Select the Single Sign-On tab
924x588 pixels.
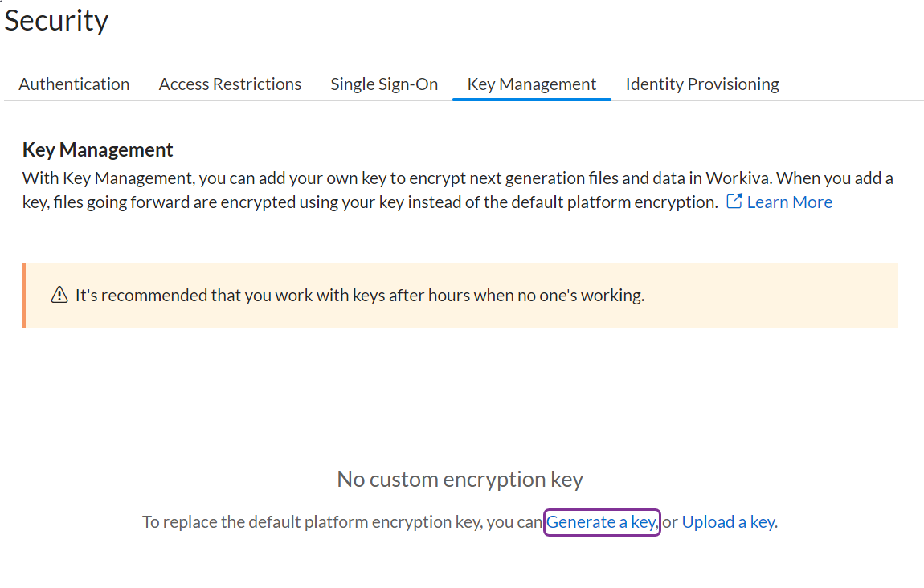click(x=384, y=84)
